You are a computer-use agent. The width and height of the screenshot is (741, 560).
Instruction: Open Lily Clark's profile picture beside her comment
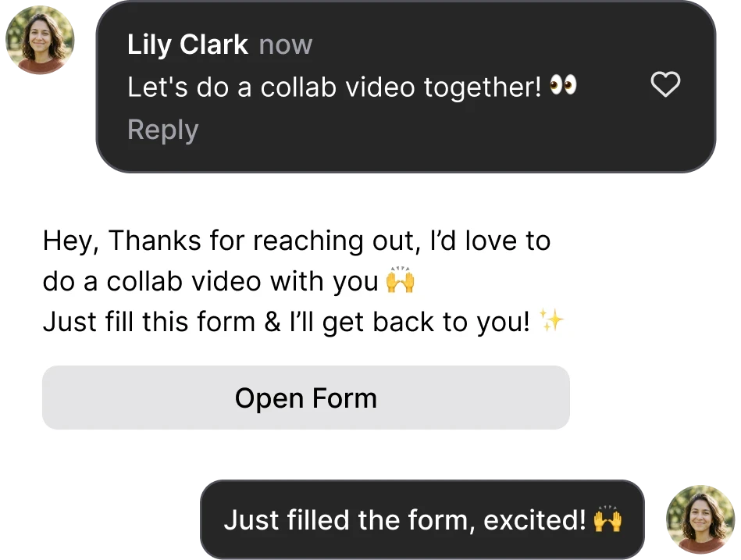pyautogui.click(x=40, y=40)
